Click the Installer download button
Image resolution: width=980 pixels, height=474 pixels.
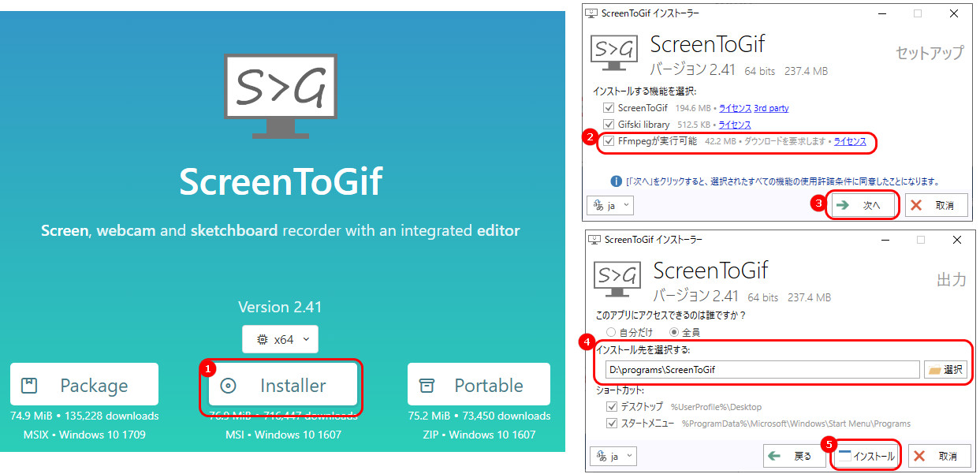[281, 386]
